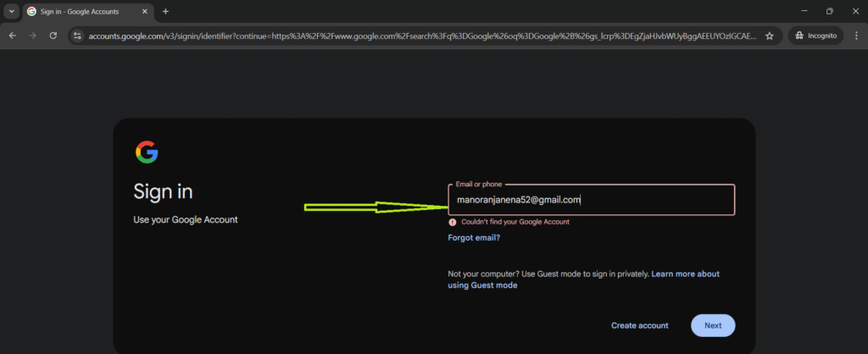Restore down the Chrome window
This screenshot has height=354, width=868.
coord(829,11)
